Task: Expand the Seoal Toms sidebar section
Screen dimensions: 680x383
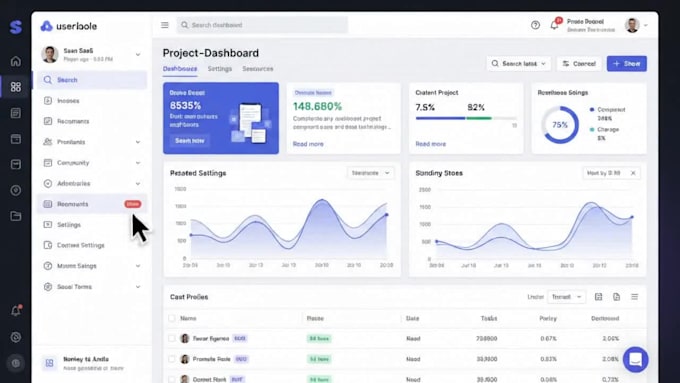Action: click(138, 287)
